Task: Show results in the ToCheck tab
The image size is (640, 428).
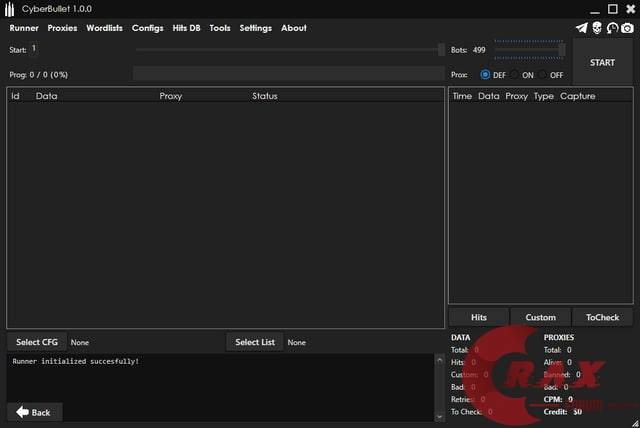Action: click(x=602, y=317)
